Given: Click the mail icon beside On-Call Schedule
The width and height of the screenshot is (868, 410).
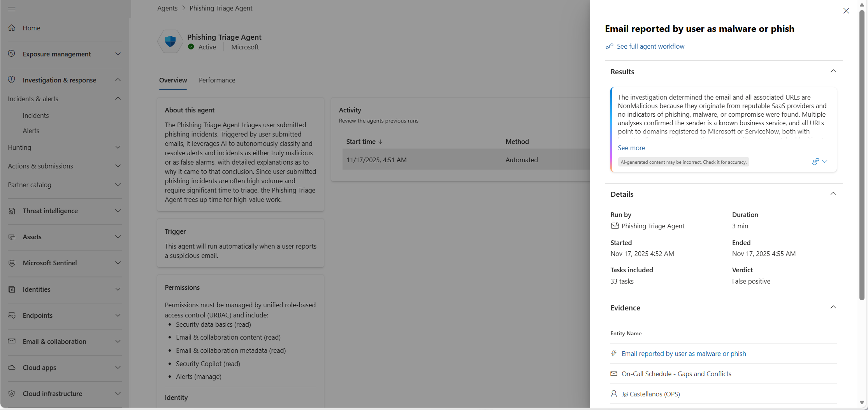Looking at the screenshot, I should [614, 374].
